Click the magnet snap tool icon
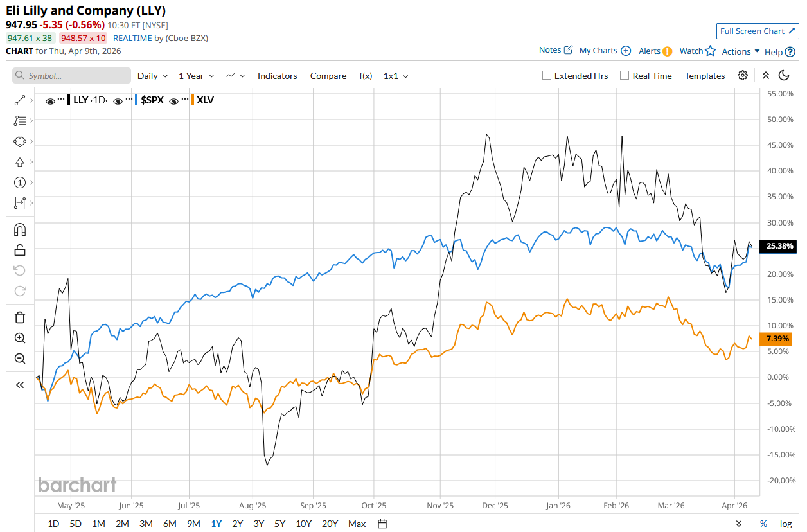The height and width of the screenshot is (532, 807). coord(19,229)
